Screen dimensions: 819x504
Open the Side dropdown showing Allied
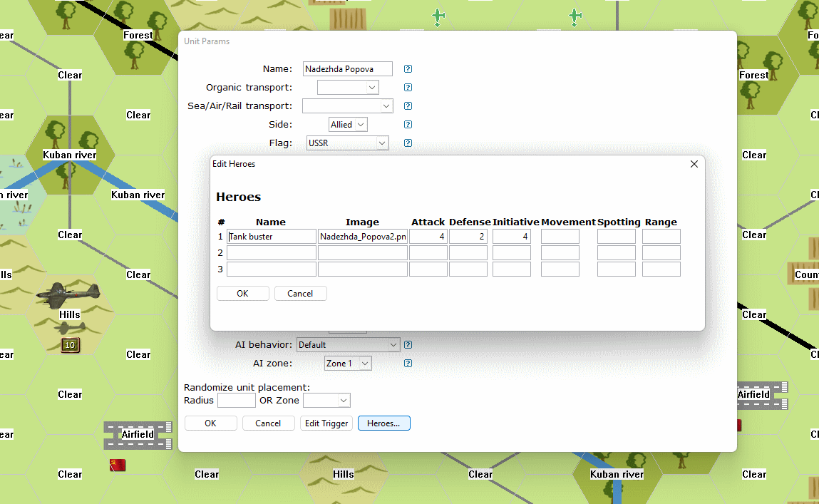pos(348,125)
